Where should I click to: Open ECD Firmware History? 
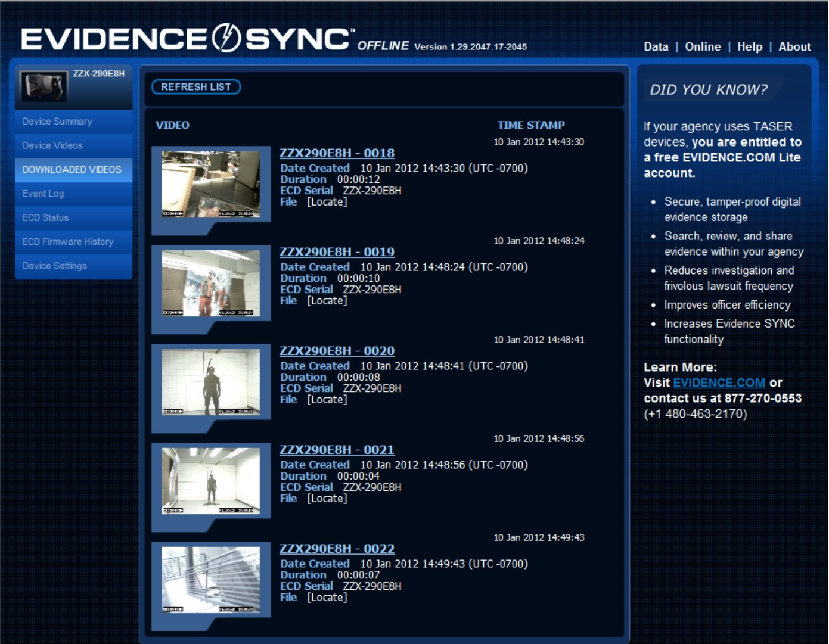coord(67,242)
